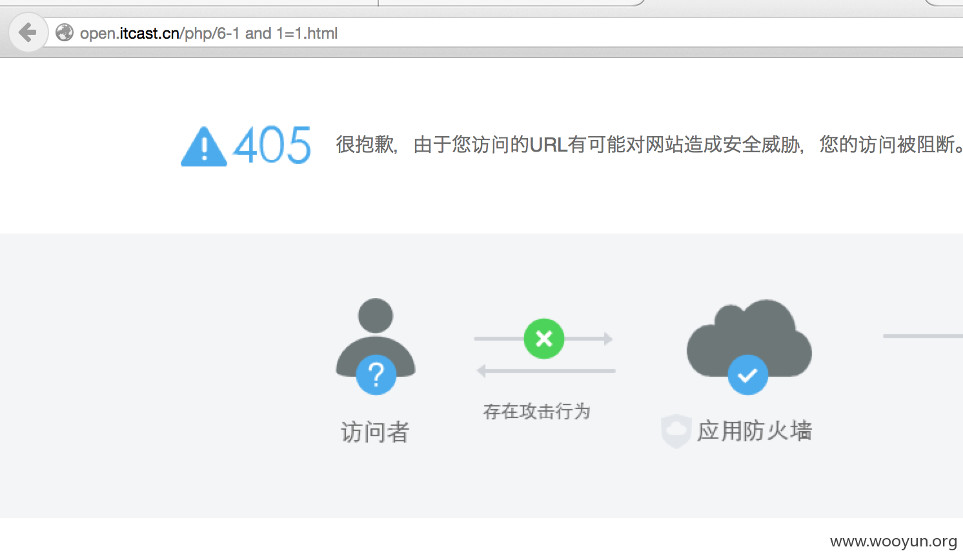Click the shield icon beside 应用防火墙
The image size is (963, 560).
click(676, 431)
